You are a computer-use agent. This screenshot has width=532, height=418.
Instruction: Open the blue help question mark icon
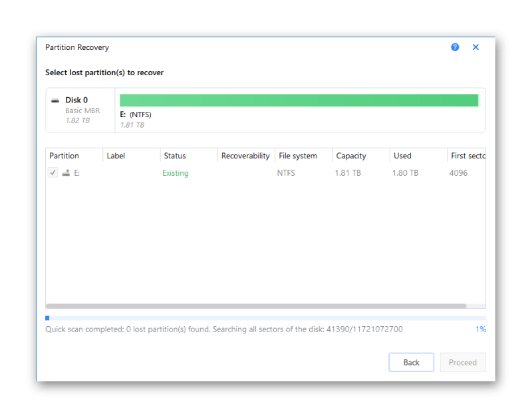(455, 47)
